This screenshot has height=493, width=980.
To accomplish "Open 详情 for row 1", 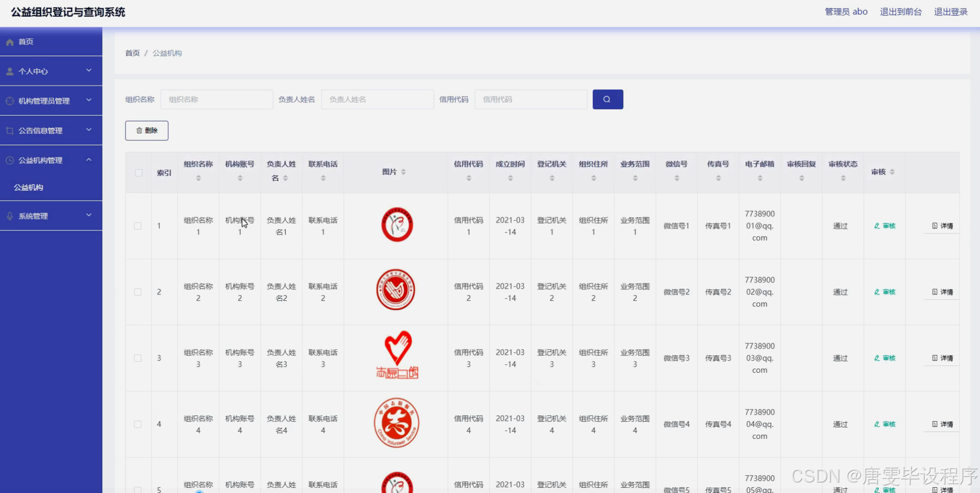I will 942,226.
